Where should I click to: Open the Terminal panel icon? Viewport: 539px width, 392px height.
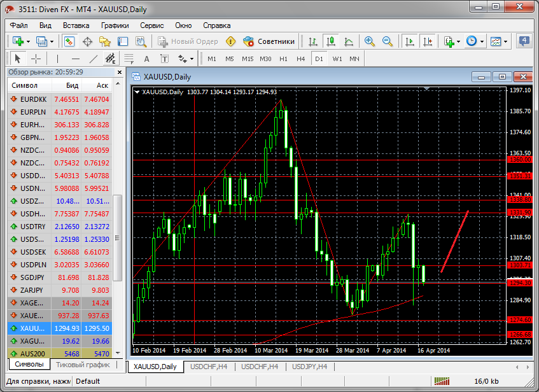click(123, 41)
